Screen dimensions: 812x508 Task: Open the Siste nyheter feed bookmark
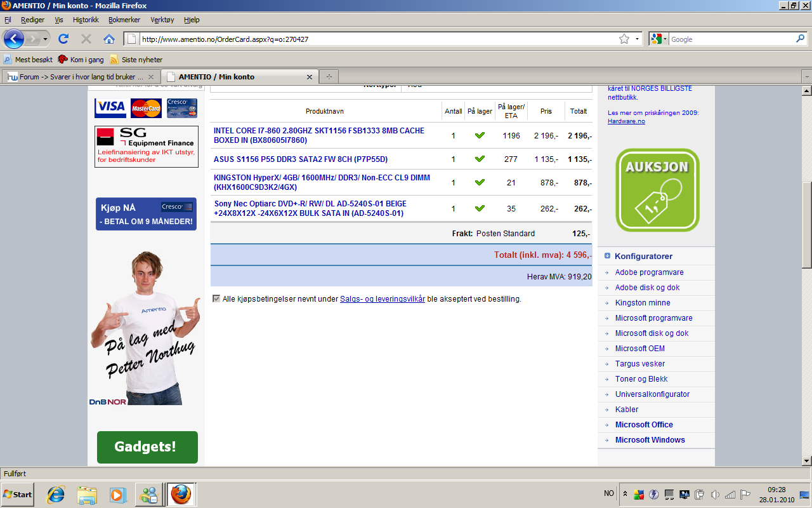pyautogui.click(x=136, y=60)
